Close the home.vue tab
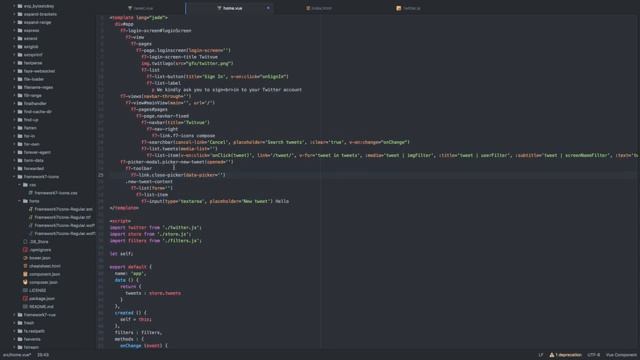The height and width of the screenshot is (360, 640). point(268,8)
